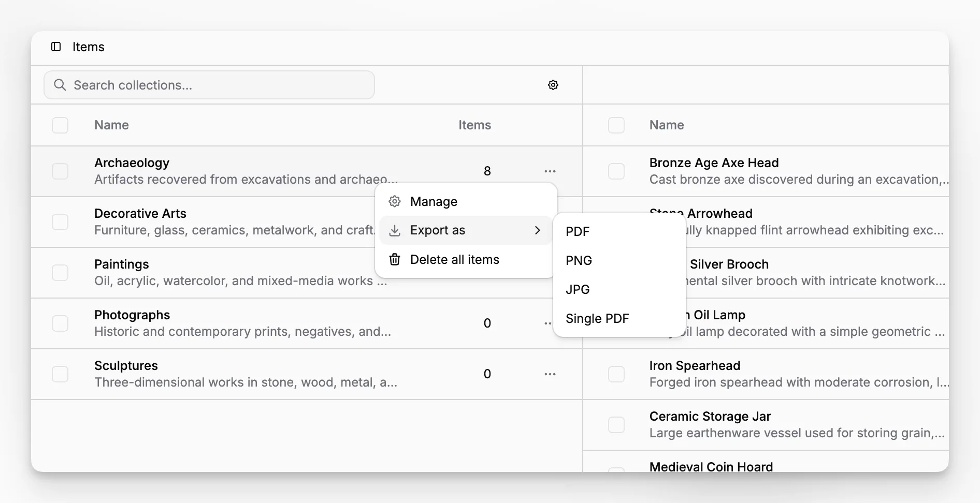The height and width of the screenshot is (503, 980).
Task: Toggle the sidebar panel icon beside Items
Action: (56, 47)
